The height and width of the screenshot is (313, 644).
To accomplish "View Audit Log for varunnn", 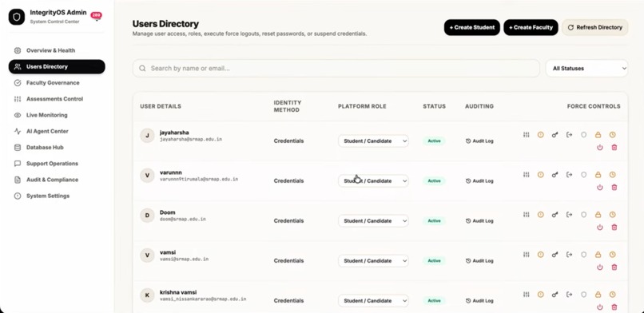I will click(479, 180).
